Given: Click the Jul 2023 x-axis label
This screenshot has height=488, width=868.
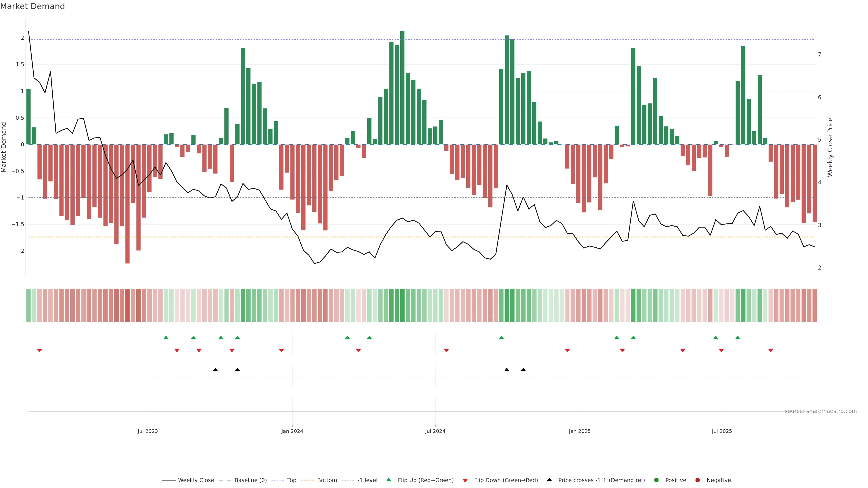Looking at the screenshot, I should pyautogui.click(x=148, y=431).
